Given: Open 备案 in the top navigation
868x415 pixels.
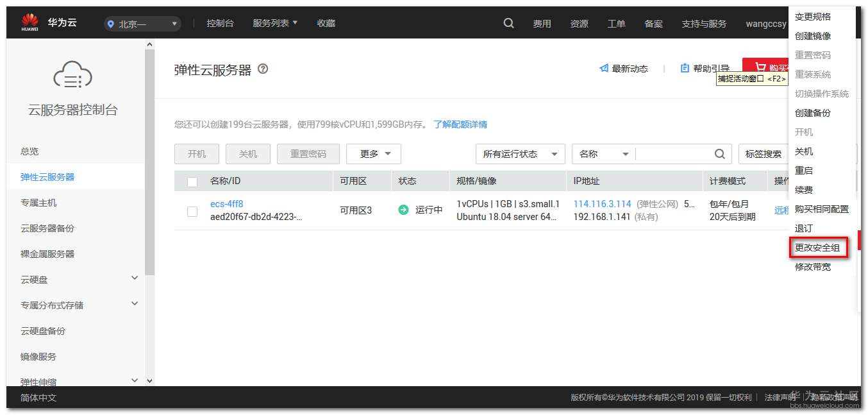Looking at the screenshot, I should pos(654,24).
